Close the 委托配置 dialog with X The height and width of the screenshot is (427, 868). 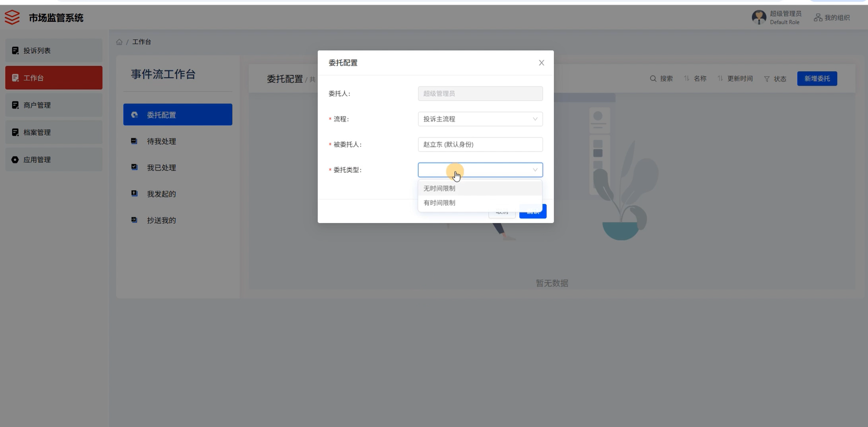coord(541,63)
